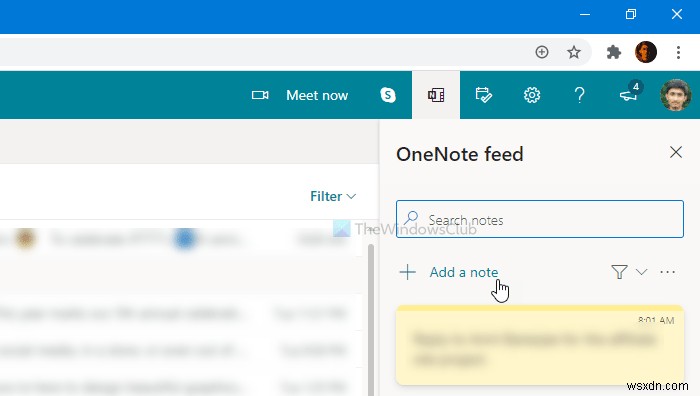700x396 pixels.
Task: Open the Chrome three-dot menu
Action: pos(678,52)
